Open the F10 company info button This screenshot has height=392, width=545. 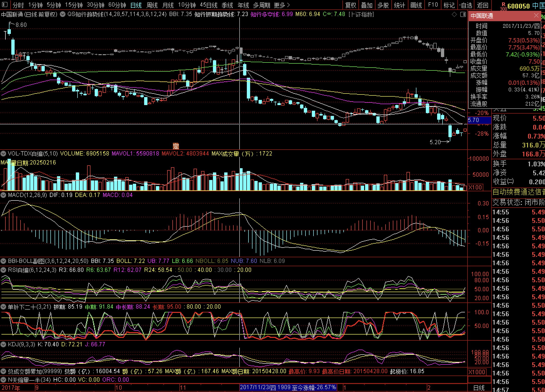coord(433,5)
